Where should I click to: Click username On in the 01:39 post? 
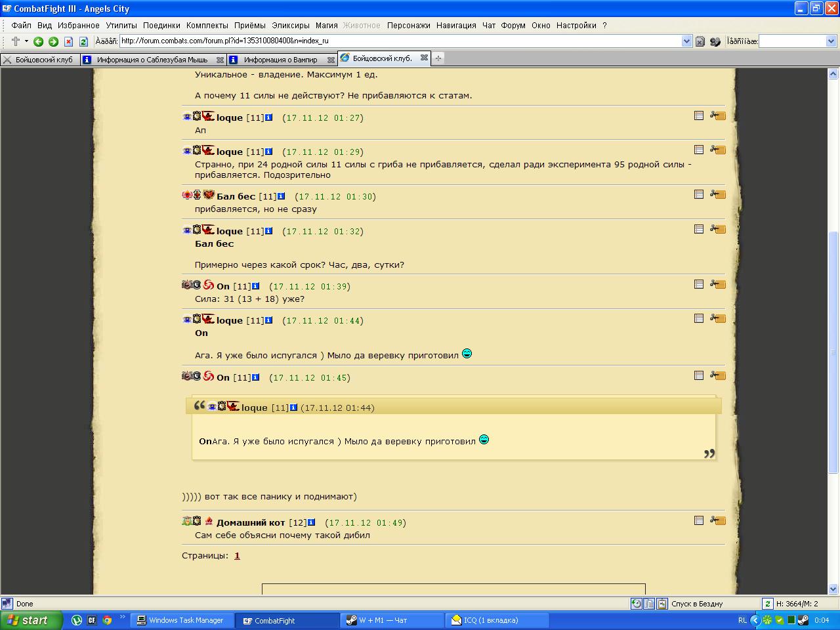coord(223,286)
